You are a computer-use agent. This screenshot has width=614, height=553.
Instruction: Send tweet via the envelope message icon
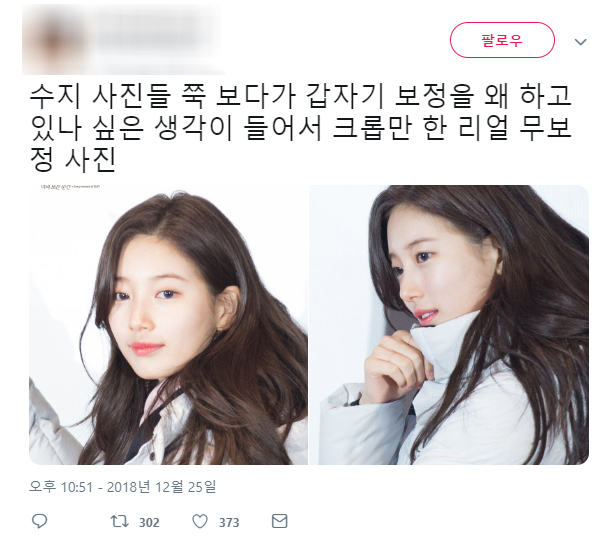(280, 521)
